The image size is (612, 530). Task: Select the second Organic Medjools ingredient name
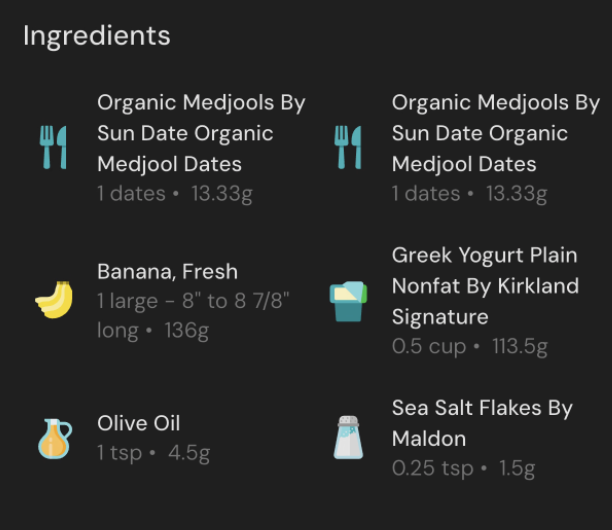(495, 133)
